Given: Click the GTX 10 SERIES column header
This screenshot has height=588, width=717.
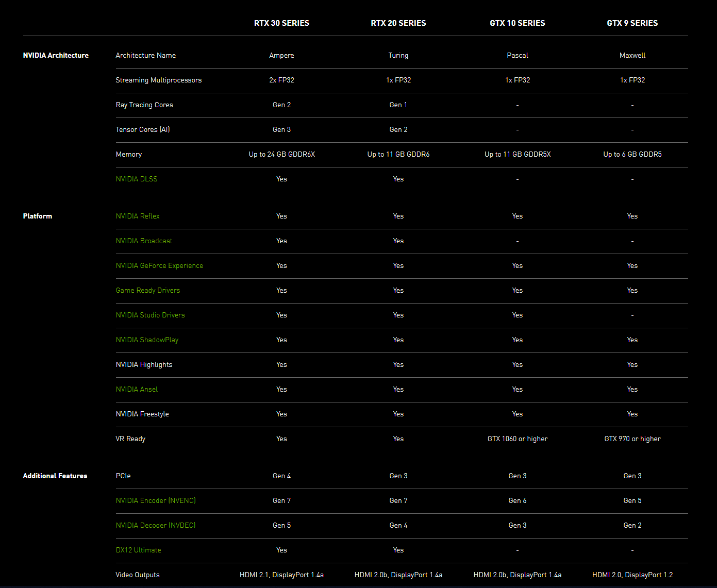Looking at the screenshot, I should [x=518, y=23].
